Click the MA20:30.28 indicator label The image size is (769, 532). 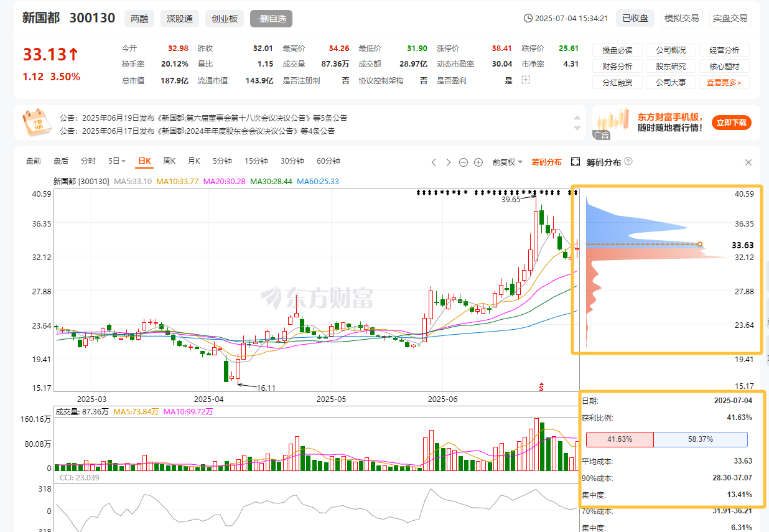pyautogui.click(x=224, y=182)
